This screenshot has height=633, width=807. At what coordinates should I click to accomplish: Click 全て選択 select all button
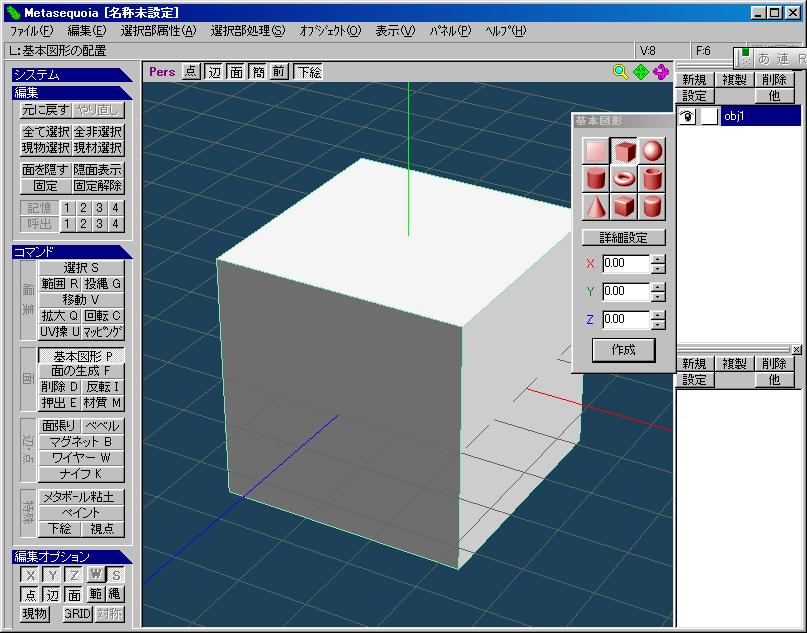click(x=46, y=132)
